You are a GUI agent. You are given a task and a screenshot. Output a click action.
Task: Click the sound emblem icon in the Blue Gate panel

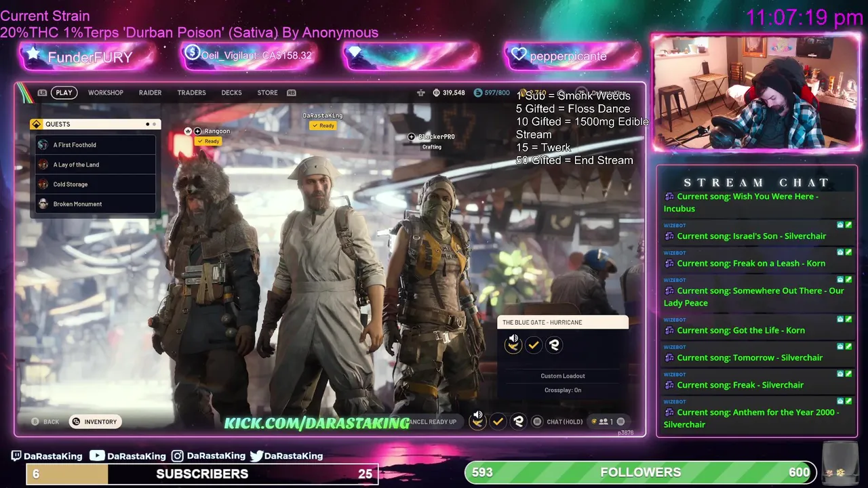[x=513, y=344]
